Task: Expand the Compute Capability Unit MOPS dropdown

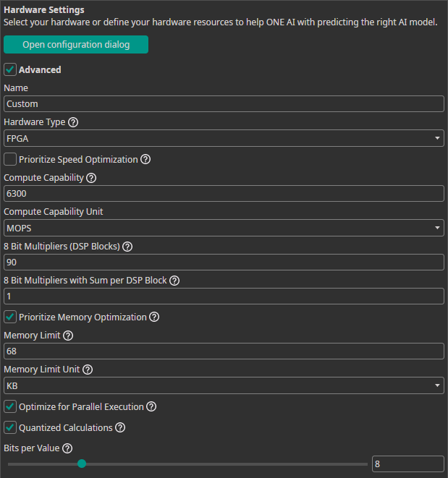Action: pos(224,228)
